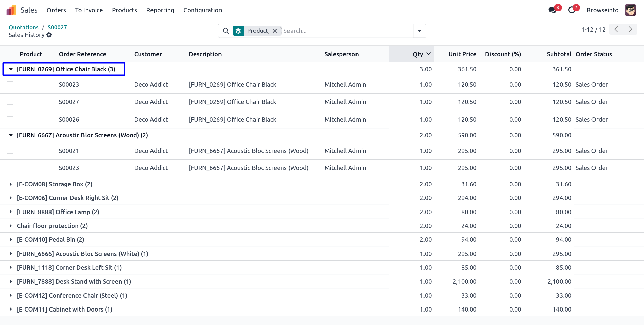Viewport: 644px width, 325px height.
Task: Toggle the select-all header checkbox
Action: click(10, 54)
